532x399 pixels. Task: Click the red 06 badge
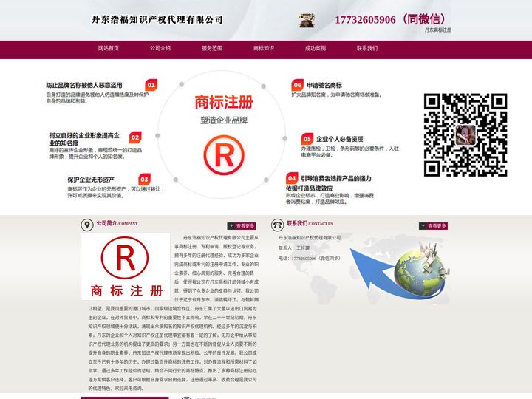[297, 85]
